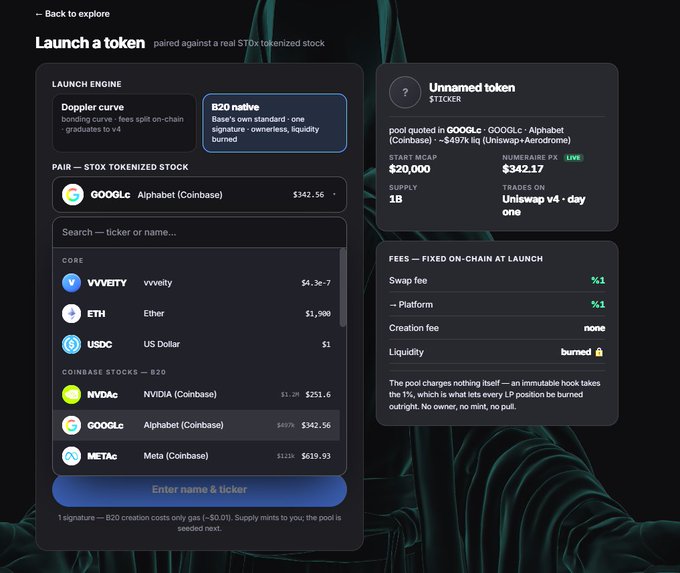
Task: Choose METAc ticker in stocks list
Action: (102, 456)
